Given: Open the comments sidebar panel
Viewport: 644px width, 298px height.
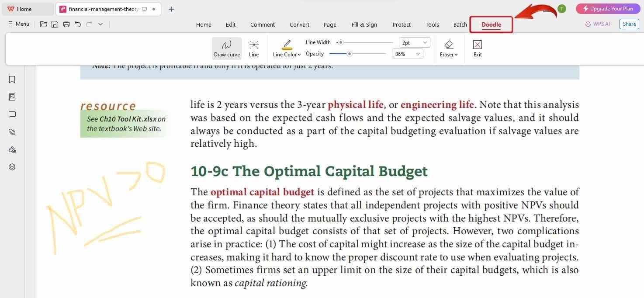Looking at the screenshot, I should tap(12, 114).
